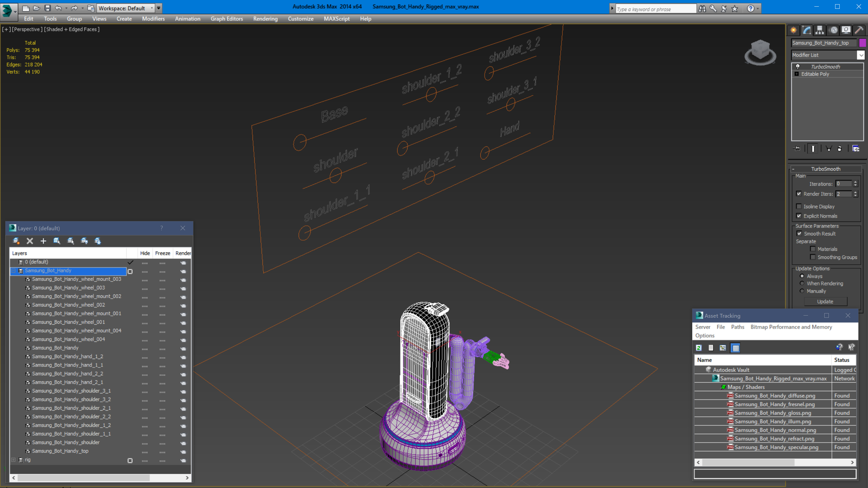
Task: Click the object color swatch
Action: point(863,43)
